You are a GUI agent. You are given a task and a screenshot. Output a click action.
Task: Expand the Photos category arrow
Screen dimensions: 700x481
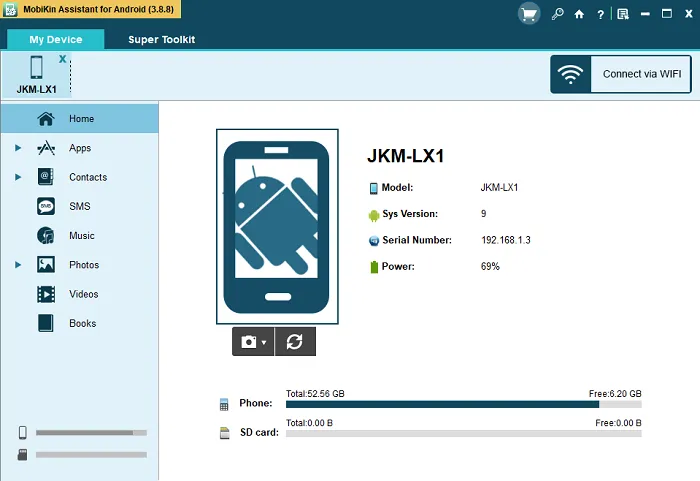click(18, 265)
